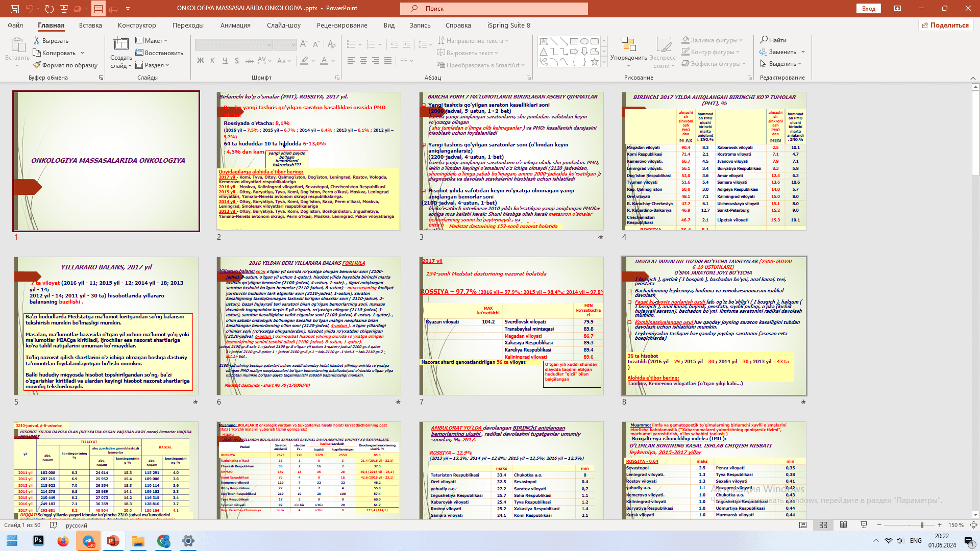Switch to the Анимация tab
This screenshot has width=980, height=551.
(x=235, y=26)
